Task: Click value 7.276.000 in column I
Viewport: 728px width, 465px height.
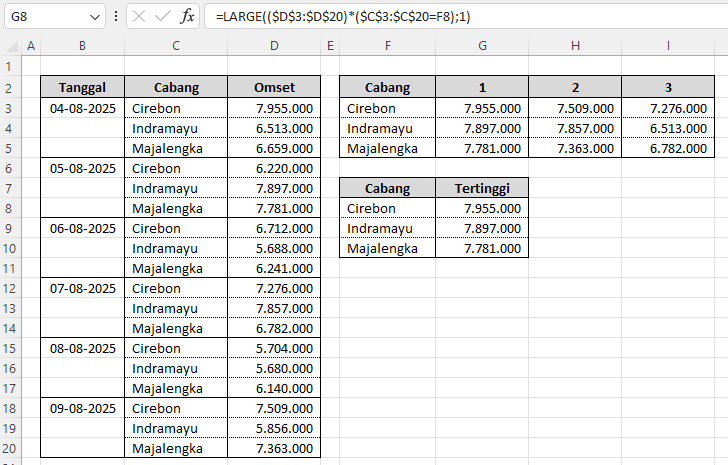Action: 668,108
